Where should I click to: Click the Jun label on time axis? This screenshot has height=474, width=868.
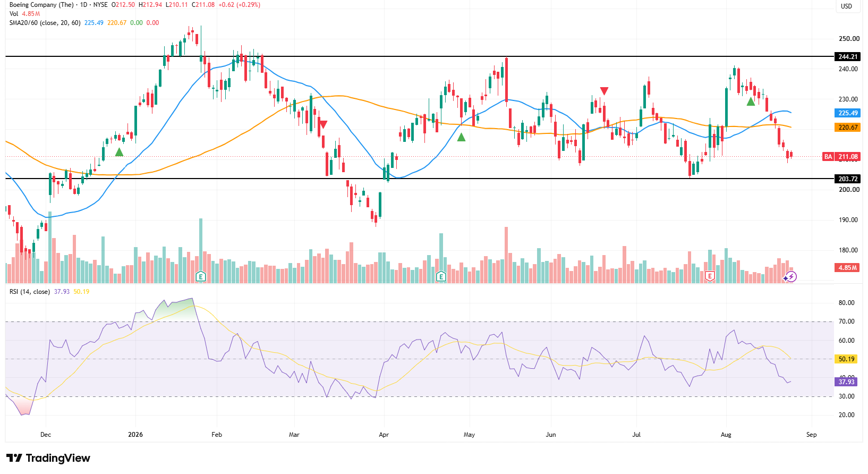551,435
